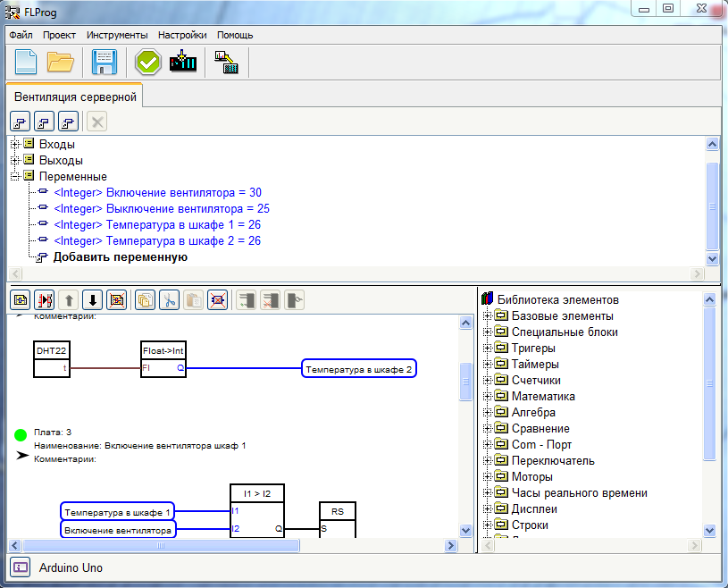Select variable Температура в шкафе 2 = 26
The width and height of the screenshot is (728, 588).
pos(157,240)
